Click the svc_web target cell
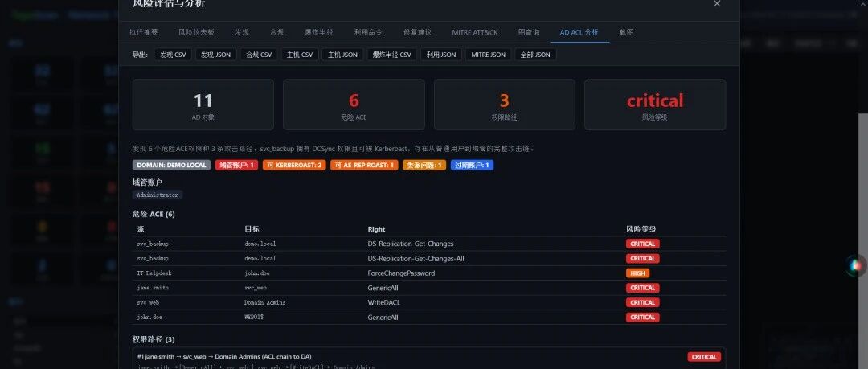This screenshot has height=369, width=868. (x=256, y=288)
